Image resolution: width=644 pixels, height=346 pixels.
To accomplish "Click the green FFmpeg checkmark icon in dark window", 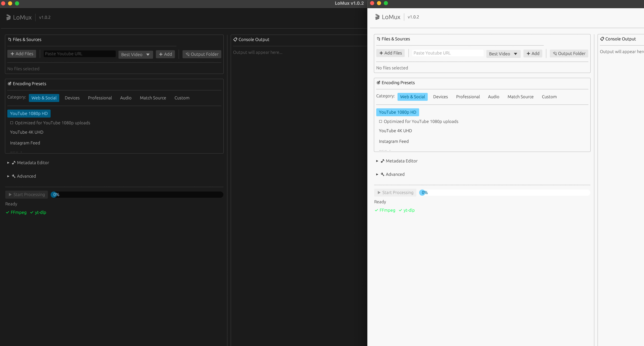I will click(x=8, y=212).
